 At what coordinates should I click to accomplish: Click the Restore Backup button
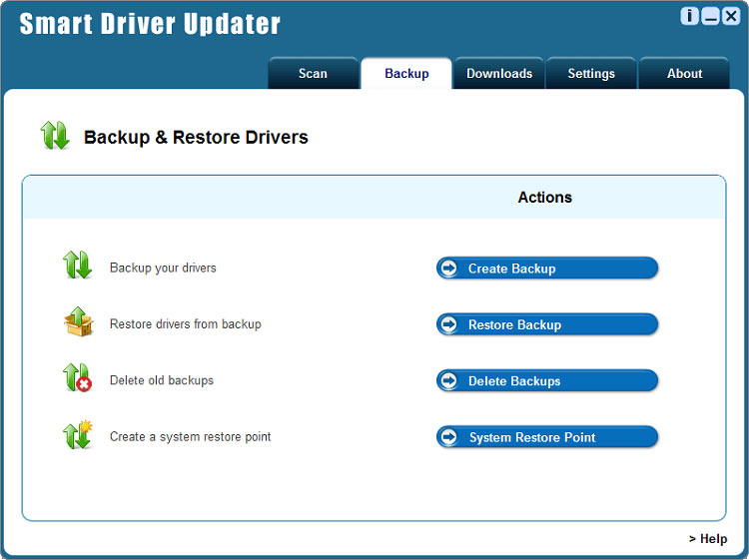[x=547, y=324]
